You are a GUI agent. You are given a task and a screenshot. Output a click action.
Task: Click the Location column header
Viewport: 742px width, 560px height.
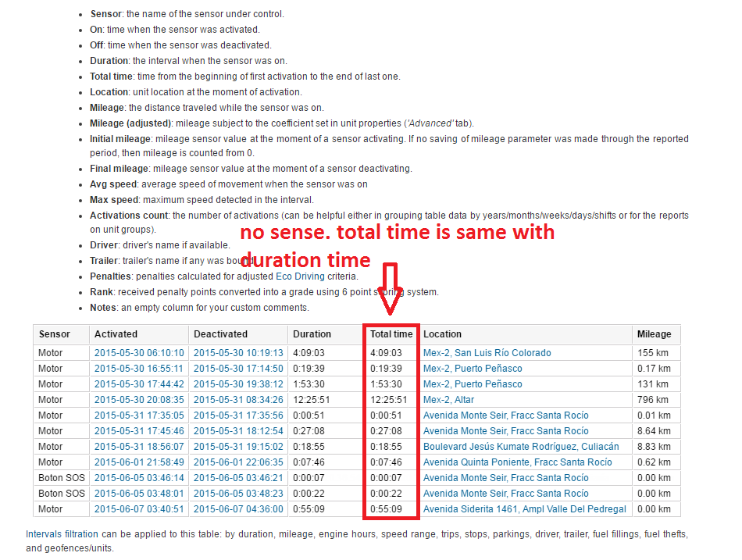tap(442, 334)
